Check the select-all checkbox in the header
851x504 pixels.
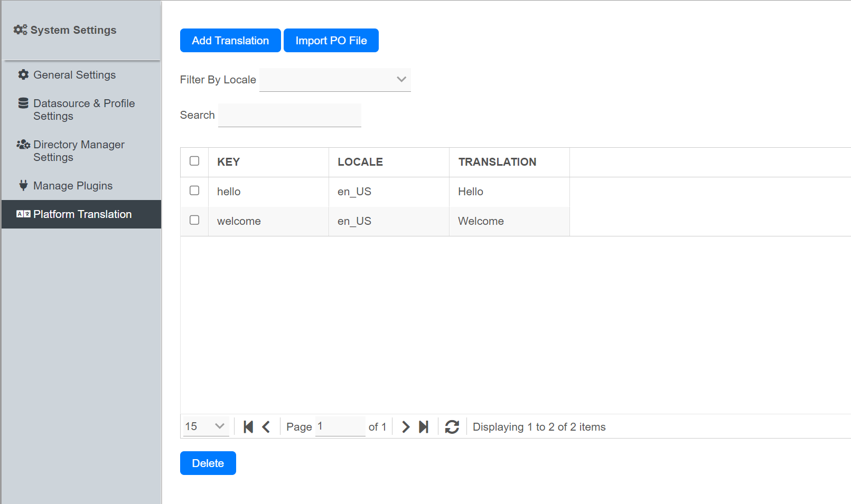click(194, 161)
